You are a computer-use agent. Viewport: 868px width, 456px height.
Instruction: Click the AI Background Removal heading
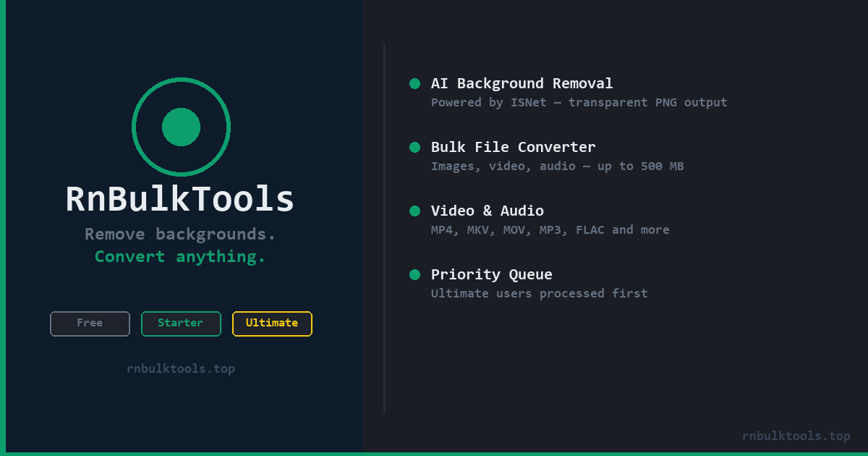522,83
